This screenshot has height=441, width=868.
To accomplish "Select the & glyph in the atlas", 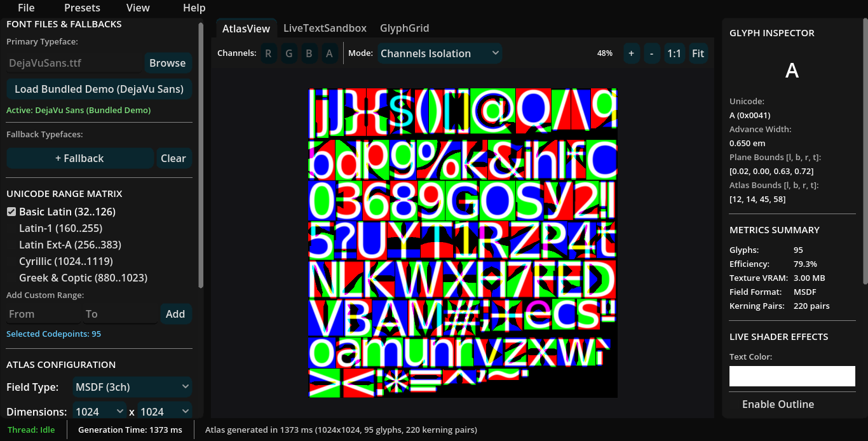I will point(507,161).
